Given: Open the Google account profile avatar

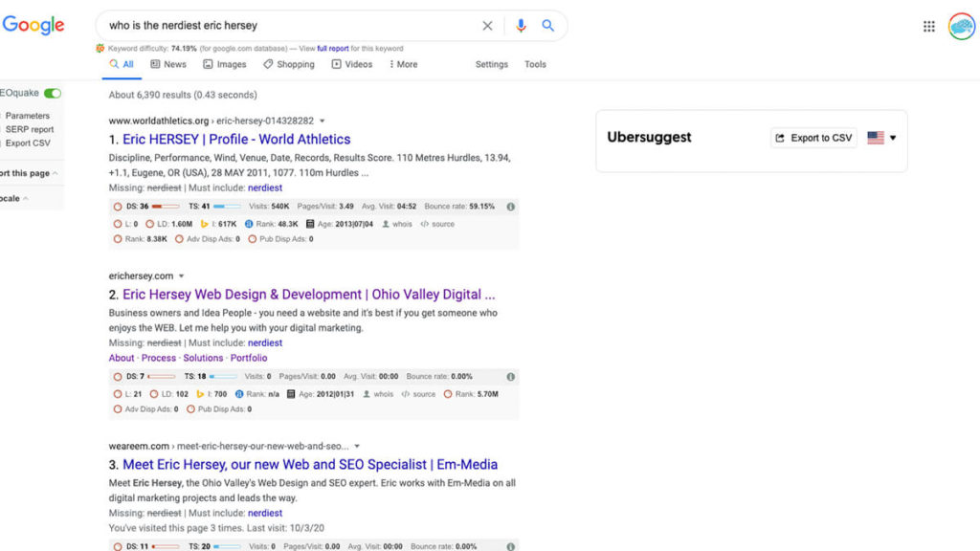Looking at the screenshot, I should [961, 27].
